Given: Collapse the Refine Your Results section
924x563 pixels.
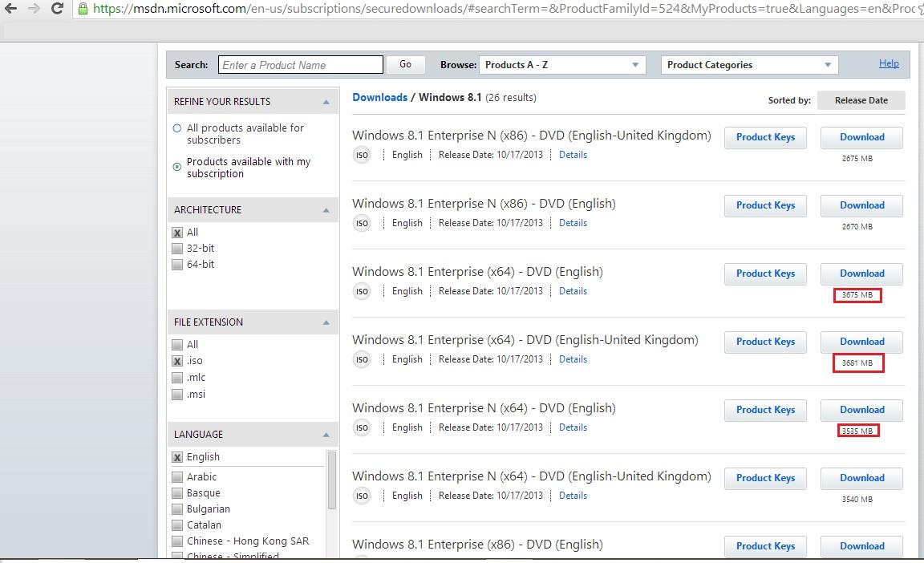Looking at the screenshot, I should [x=326, y=102].
